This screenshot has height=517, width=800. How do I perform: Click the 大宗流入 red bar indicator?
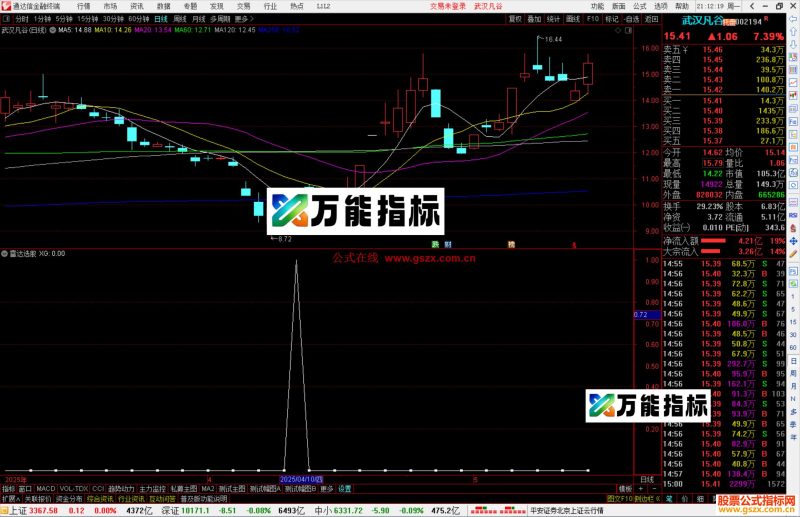click(x=711, y=251)
